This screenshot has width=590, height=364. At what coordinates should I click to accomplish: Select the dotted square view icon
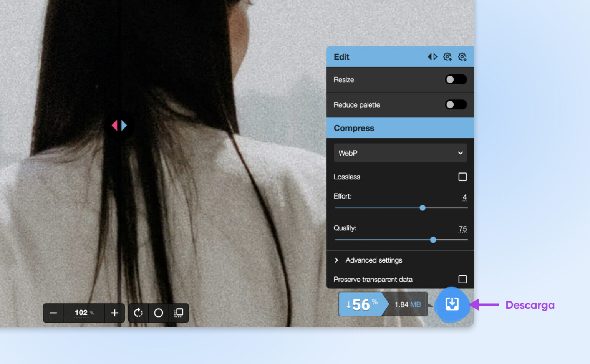tap(179, 313)
